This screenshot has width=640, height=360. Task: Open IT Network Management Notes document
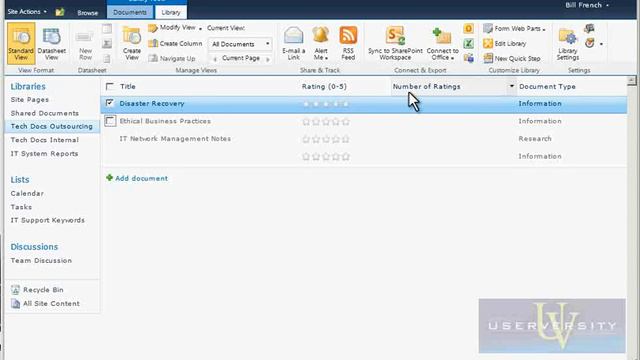click(x=175, y=139)
